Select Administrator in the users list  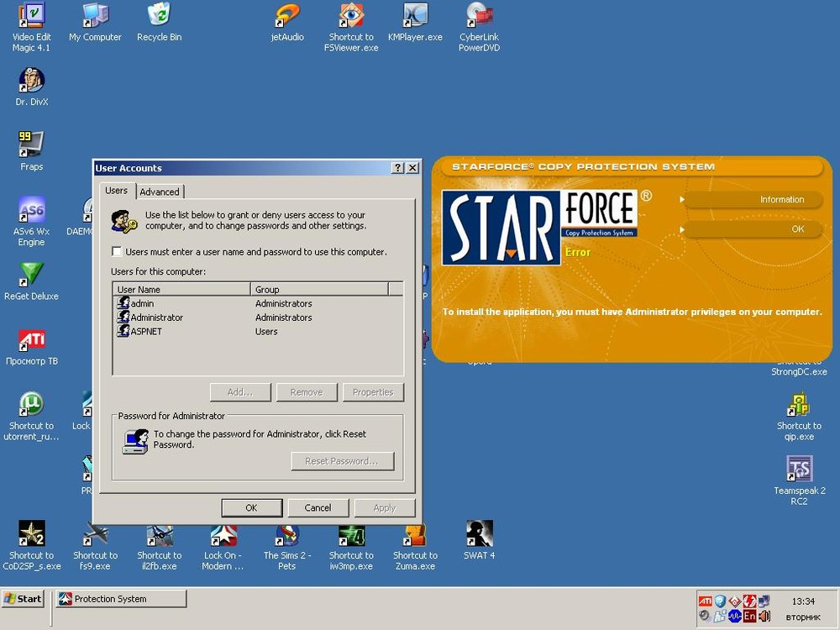tap(159, 318)
